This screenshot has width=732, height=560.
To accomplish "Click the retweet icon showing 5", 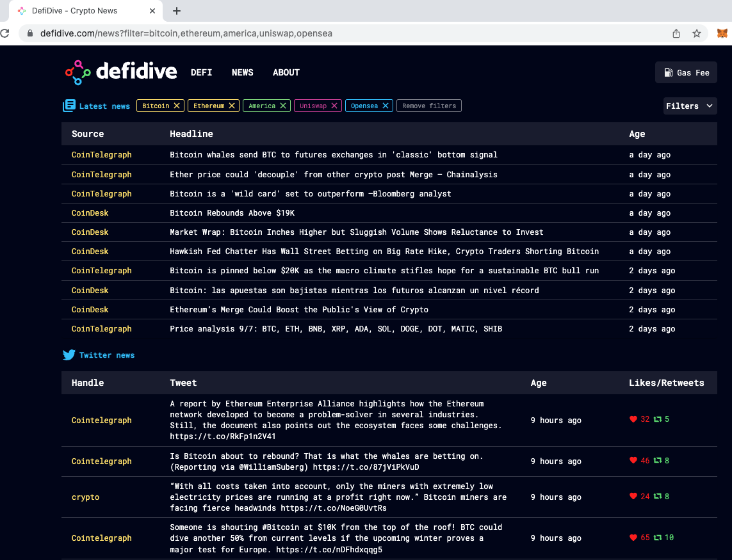I will pos(657,419).
